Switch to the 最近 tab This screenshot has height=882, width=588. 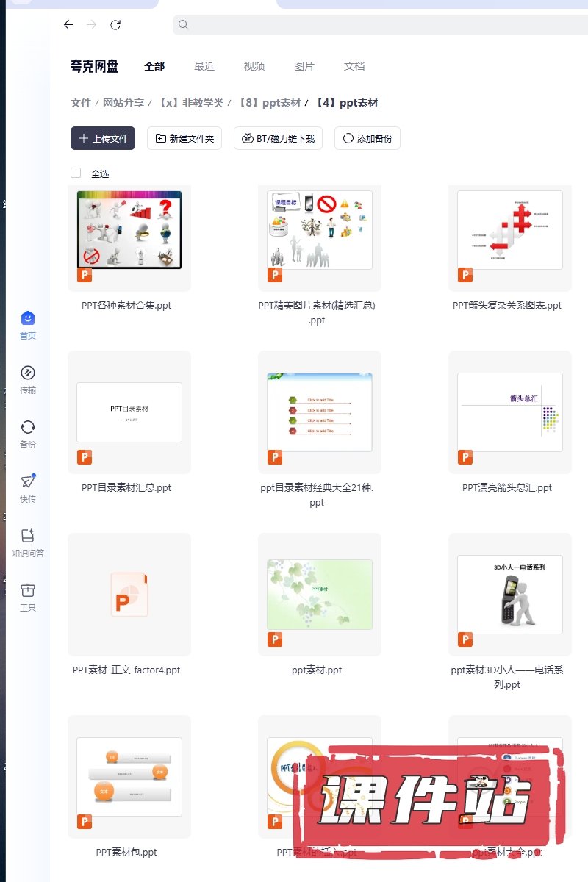(x=204, y=66)
